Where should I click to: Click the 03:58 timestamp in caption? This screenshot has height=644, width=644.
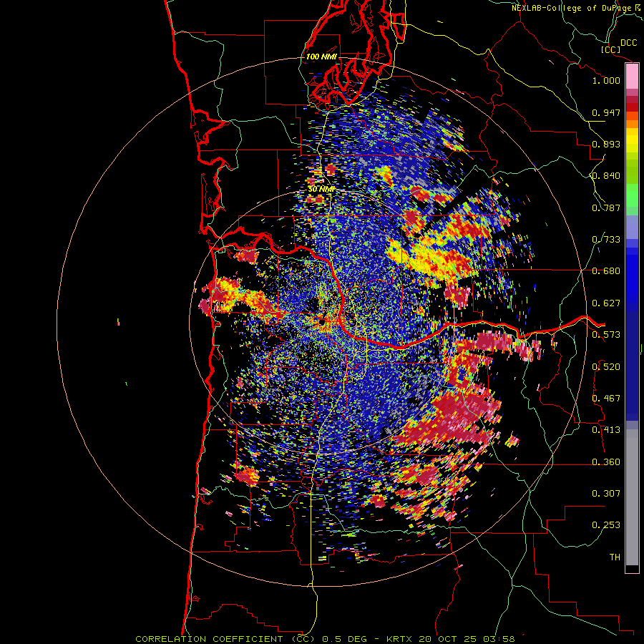point(499,639)
